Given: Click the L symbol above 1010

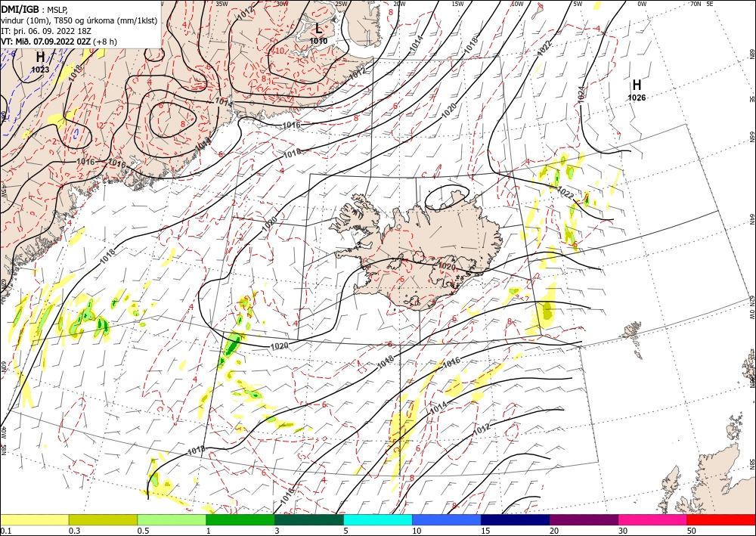Looking at the screenshot, I should click(x=318, y=29).
